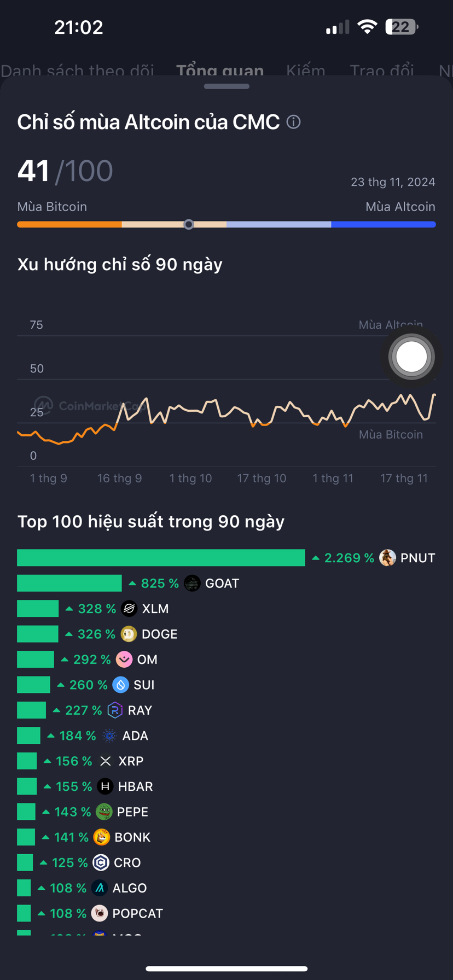Select the floating circular overlay button
This screenshot has height=980, width=453.
[411, 357]
